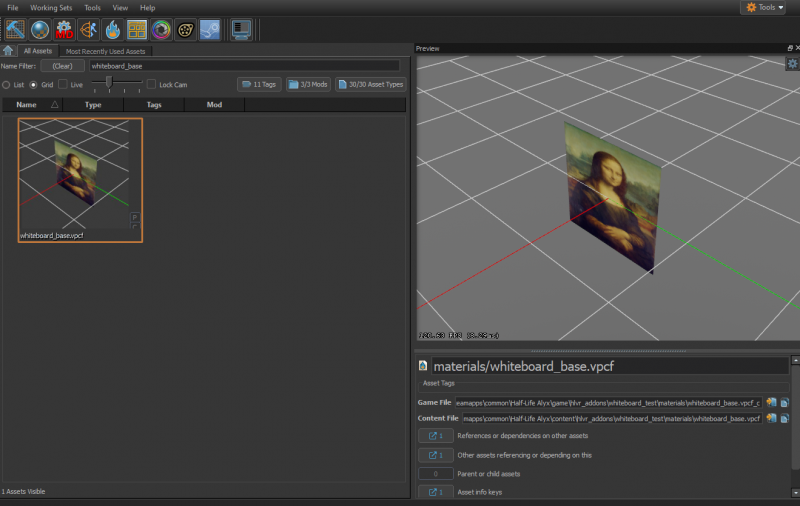Select the whiteboard_base.vpcf thumbnail
This screenshot has width=800, height=506.
(80, 180)
